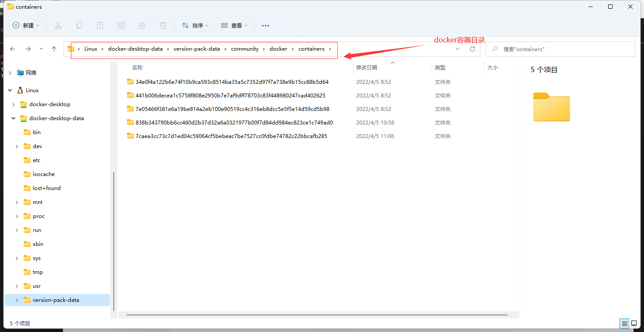Expand the dev folder in sidebar
This screenshot has width=644, height=332.
[17, 146]
